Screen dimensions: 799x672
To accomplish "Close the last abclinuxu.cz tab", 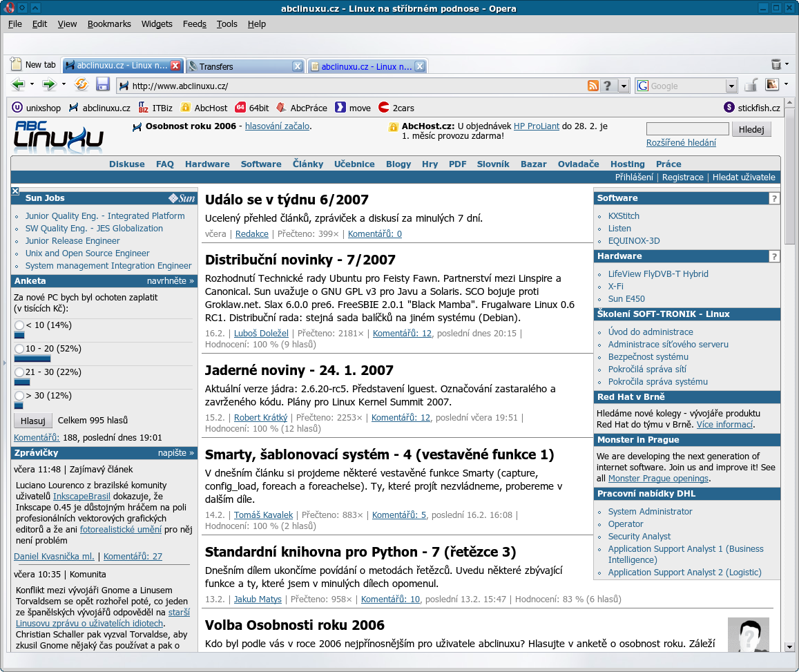I will click(420, 66).
